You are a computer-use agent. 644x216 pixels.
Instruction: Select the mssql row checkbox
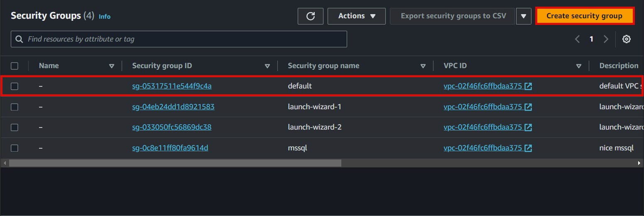click(15, 148)
